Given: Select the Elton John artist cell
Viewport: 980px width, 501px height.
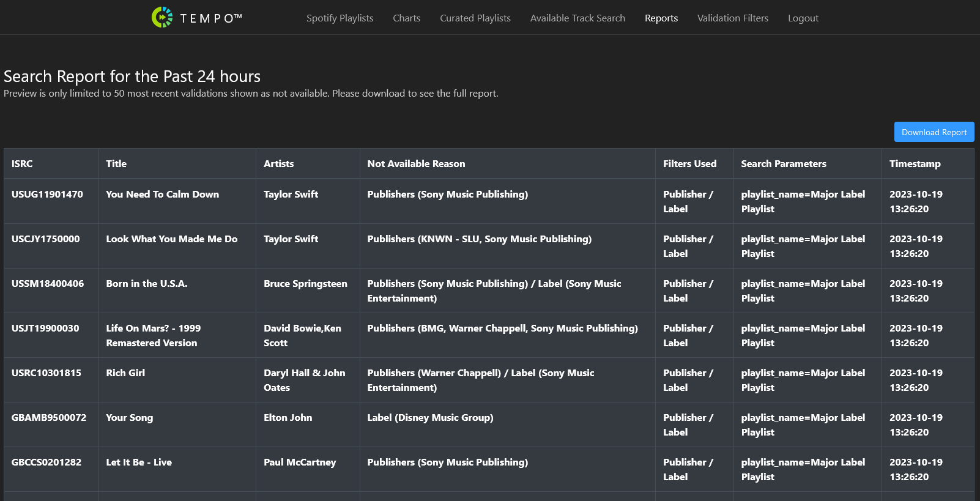Looking at the screenshot, I should point(288,418).
